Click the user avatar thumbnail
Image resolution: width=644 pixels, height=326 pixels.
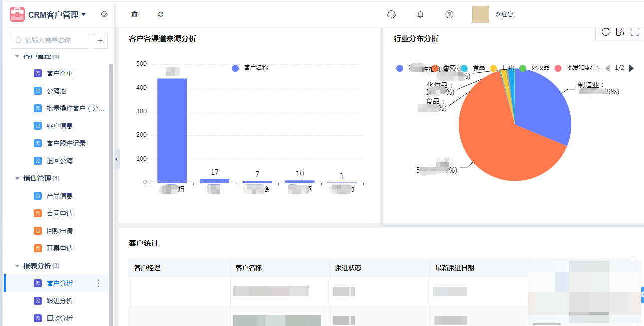point(481,14)
